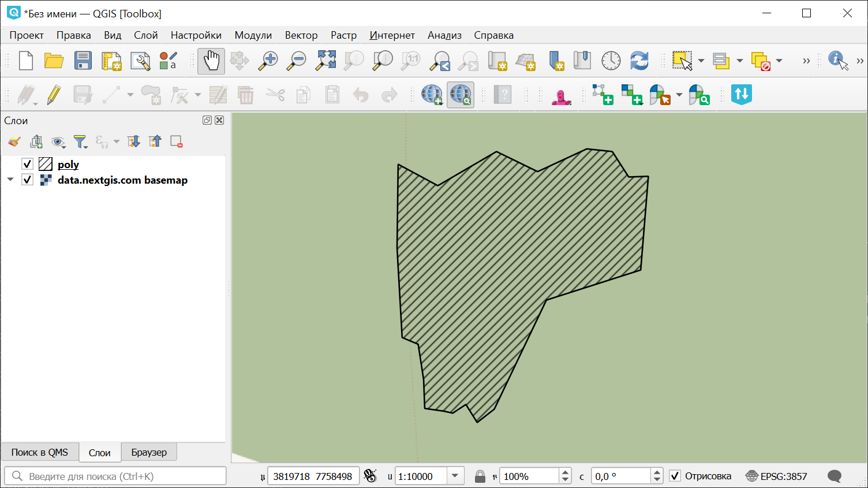
Task: Increase magnification with the 100% up arrow
Action: (566, 472)
